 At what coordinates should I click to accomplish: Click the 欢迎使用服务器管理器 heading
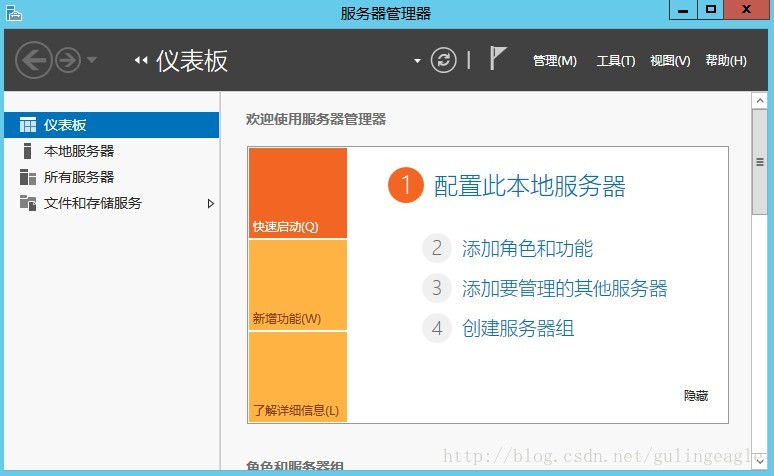pyautogui.click(x=316, y=119)
